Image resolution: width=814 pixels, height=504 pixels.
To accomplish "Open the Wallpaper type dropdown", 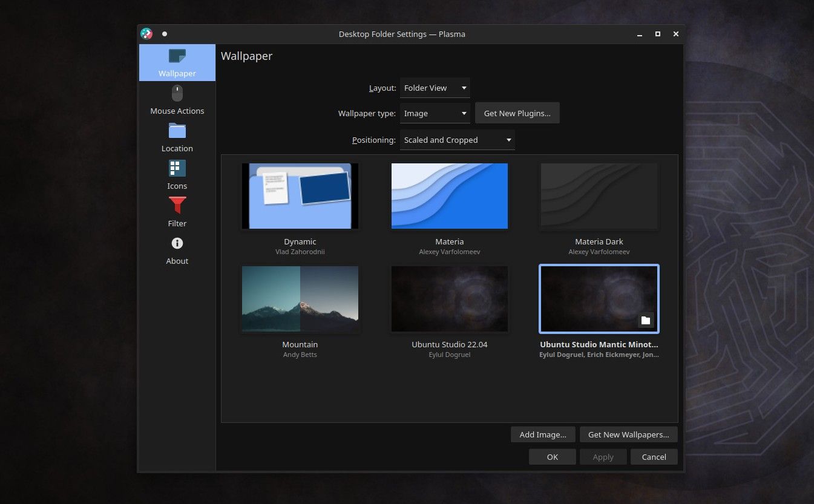I will 435,113.
